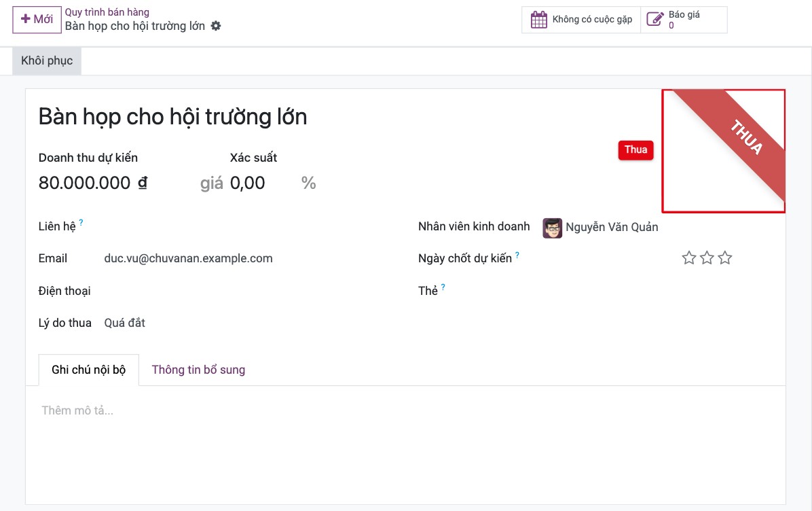This screenshot has width=812, height=511.
Task: Click the Khôi phục restore button
Action: pos(47,60)
